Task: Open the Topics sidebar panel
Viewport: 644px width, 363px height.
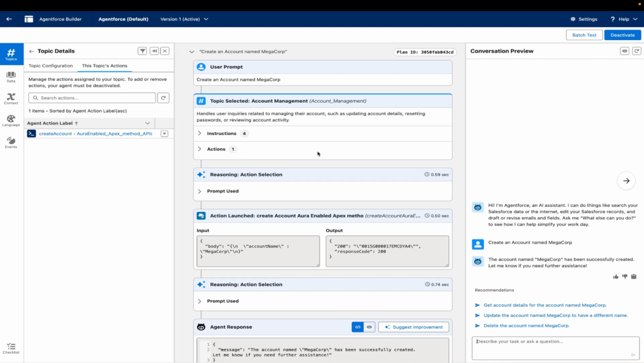Action: tap(11, 54)
